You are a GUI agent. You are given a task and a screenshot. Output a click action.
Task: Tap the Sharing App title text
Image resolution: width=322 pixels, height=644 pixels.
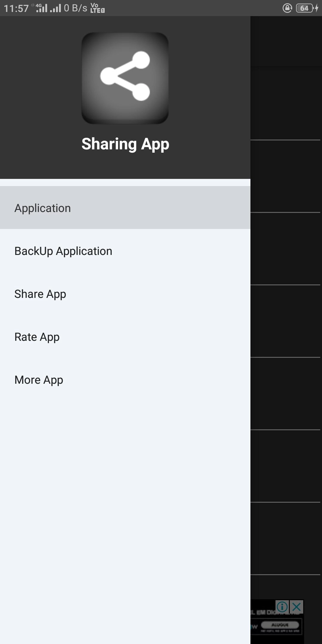tap(125, 144)
